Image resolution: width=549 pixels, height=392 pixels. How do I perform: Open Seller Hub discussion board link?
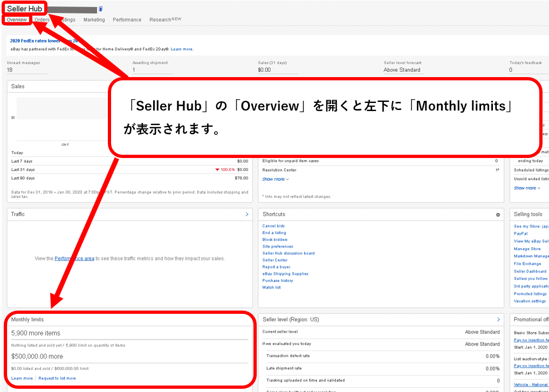click(289, 253)
